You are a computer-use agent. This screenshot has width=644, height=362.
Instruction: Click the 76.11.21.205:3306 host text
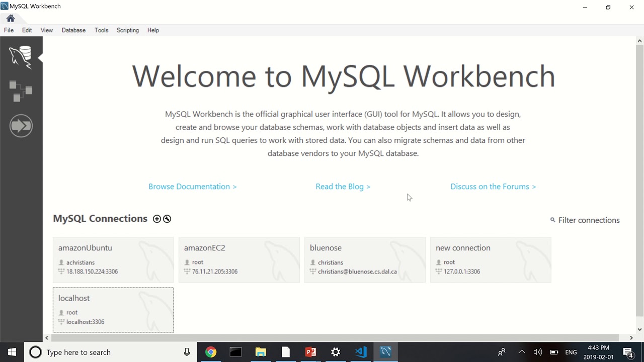click(215, 271)
